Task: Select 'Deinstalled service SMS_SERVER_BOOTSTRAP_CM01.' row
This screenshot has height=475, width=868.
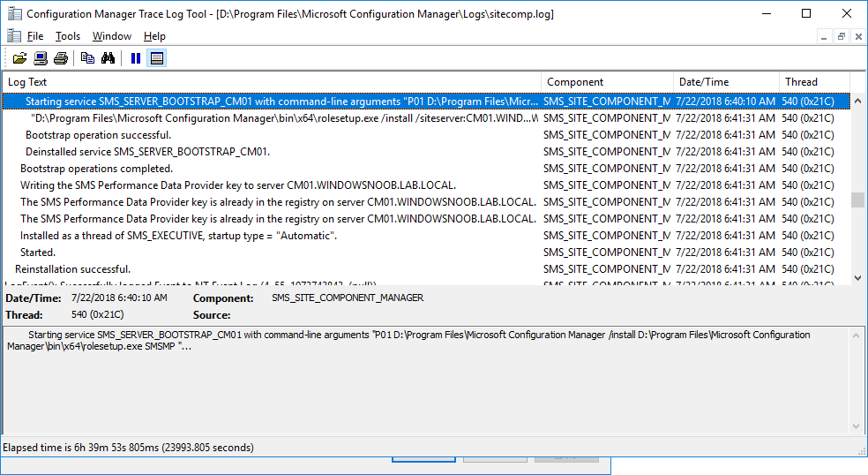Action: point(426,151)
